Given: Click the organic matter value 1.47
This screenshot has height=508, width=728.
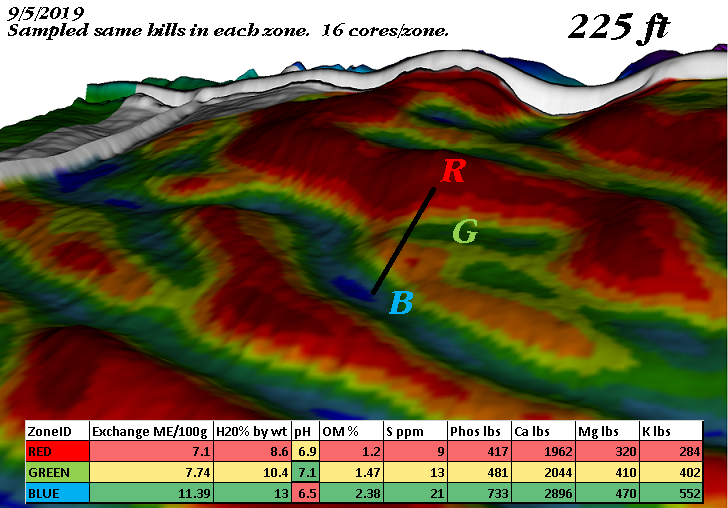Looking at the screenshot, I should (351, 472).
